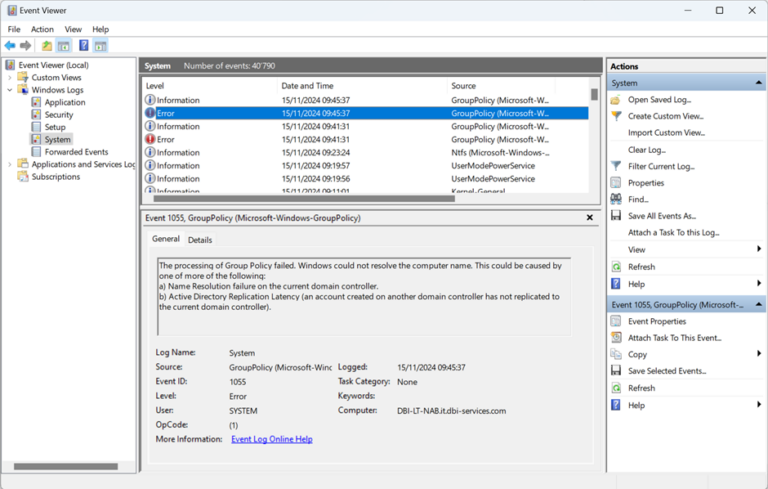Click Create Custom View action
This screenshot has height=489, width=768.
click(x=665, y=116)
